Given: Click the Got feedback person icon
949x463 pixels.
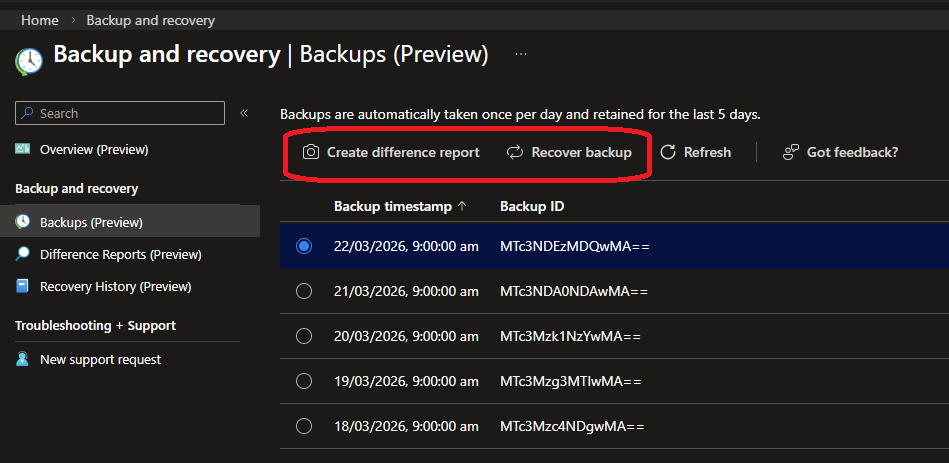Looking at the screenshot, I should point(791,153).
